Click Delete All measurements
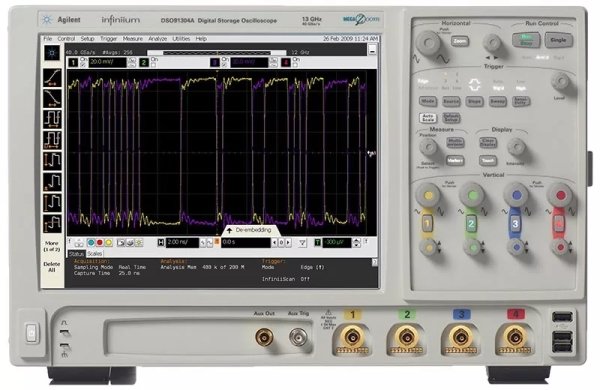Screen dimensions: 600x390 coord(52,267)
